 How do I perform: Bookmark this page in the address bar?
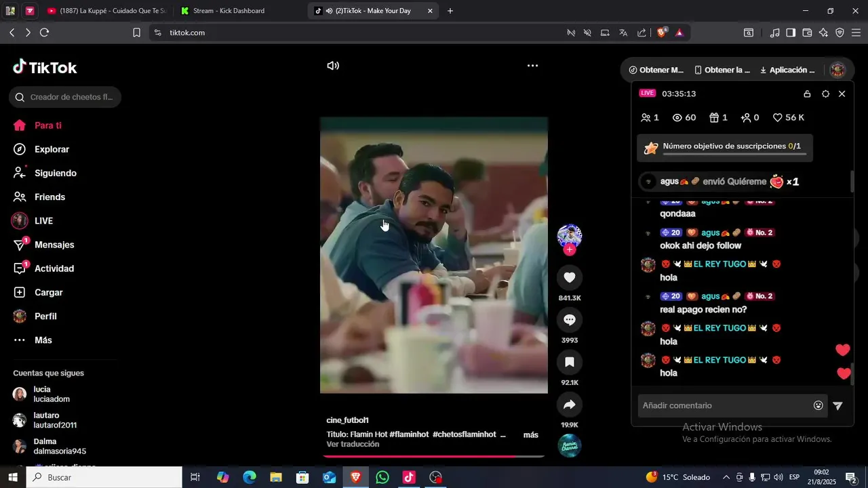tap(136, 33)
